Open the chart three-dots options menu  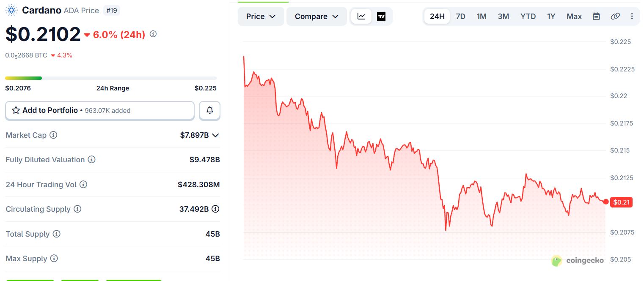coord(632,16)
